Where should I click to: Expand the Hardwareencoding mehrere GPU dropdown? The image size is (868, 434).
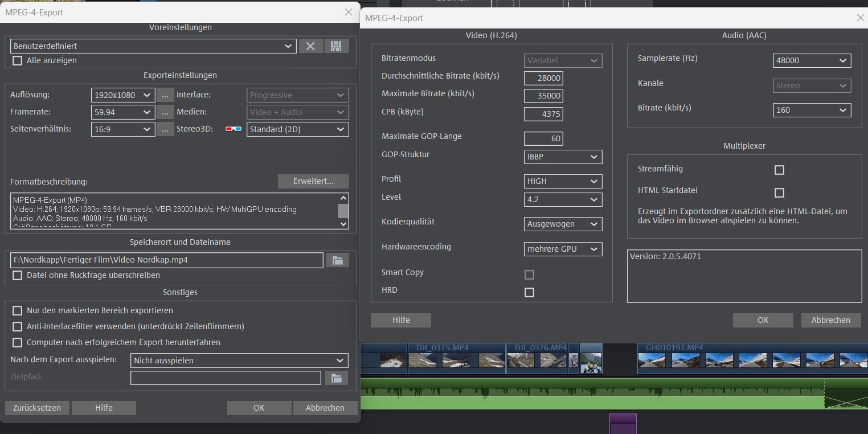coord(563,249)
